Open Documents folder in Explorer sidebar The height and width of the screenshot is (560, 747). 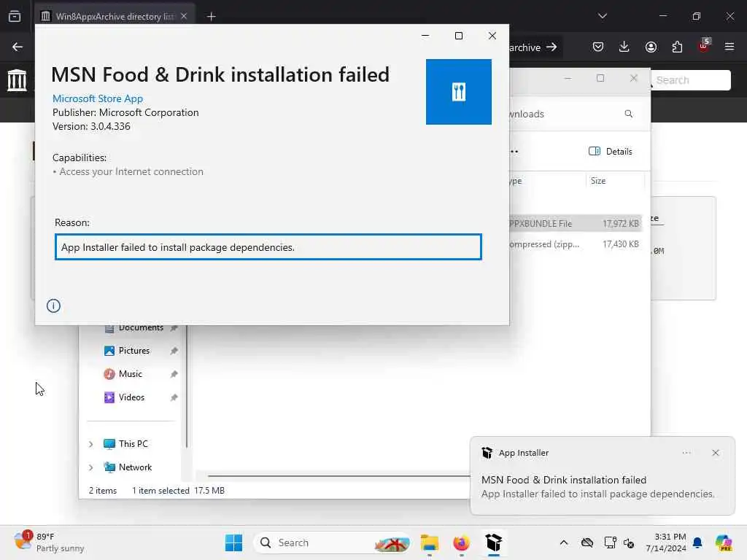[x=141, y=327]
